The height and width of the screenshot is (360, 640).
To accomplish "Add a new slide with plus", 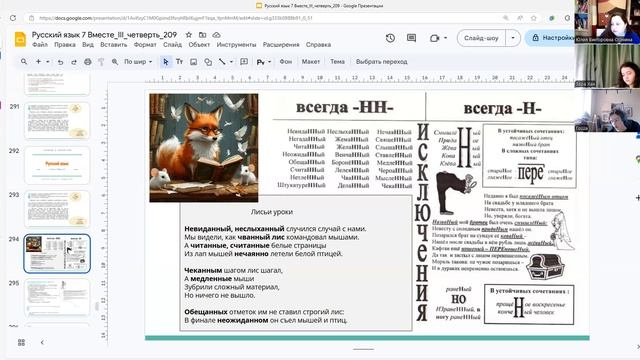I will coord(38,62).
